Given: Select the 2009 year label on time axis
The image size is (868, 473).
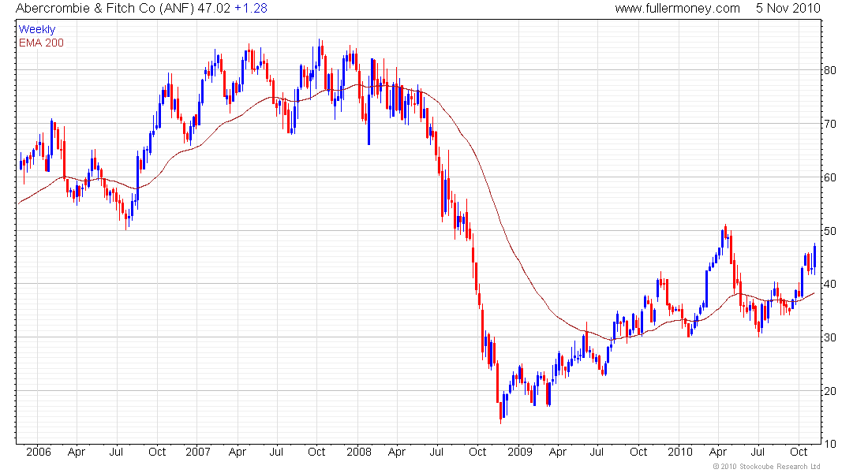Looking at the screenshot, I should click(x=520, y=452).
